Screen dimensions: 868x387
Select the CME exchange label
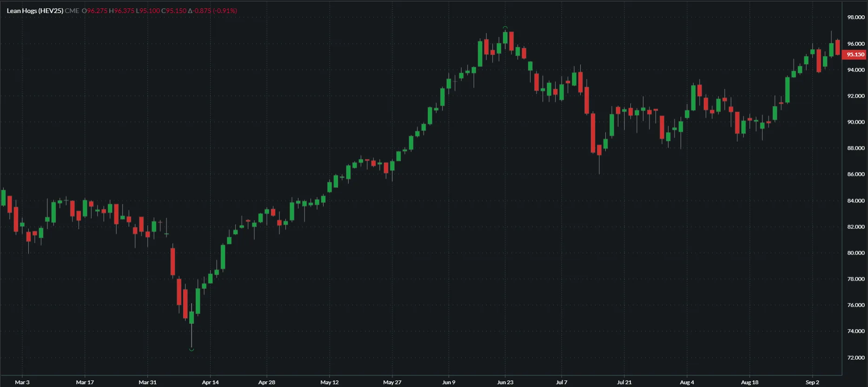pyautogui.click(x=72, y=11)
